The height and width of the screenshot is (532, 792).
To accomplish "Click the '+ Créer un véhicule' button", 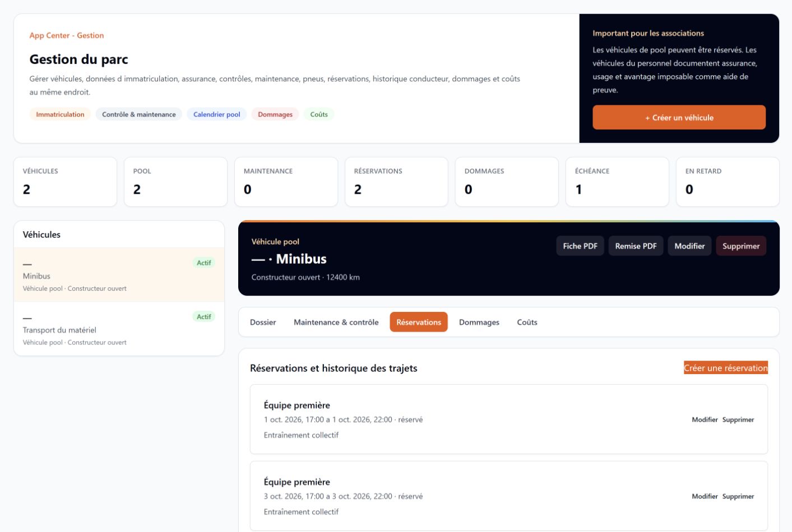I will coord(679,118).
